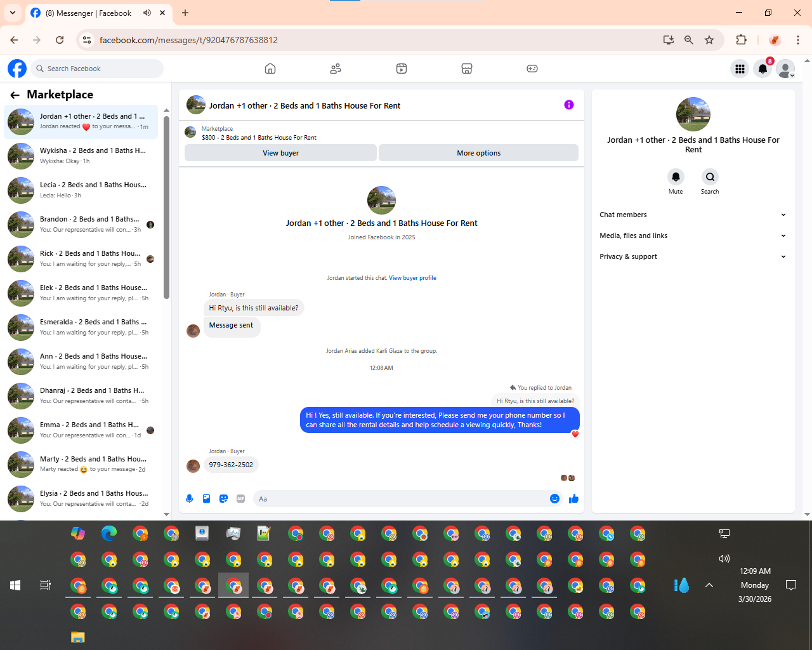Bookmark this page with the star
The image size is (812, 650).
709,40
